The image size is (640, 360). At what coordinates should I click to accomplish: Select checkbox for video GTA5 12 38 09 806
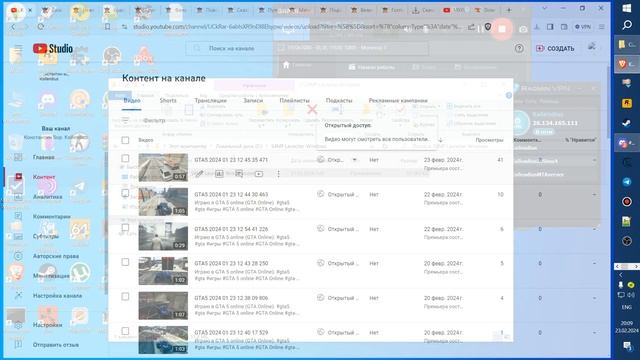[x=125, y=297]
